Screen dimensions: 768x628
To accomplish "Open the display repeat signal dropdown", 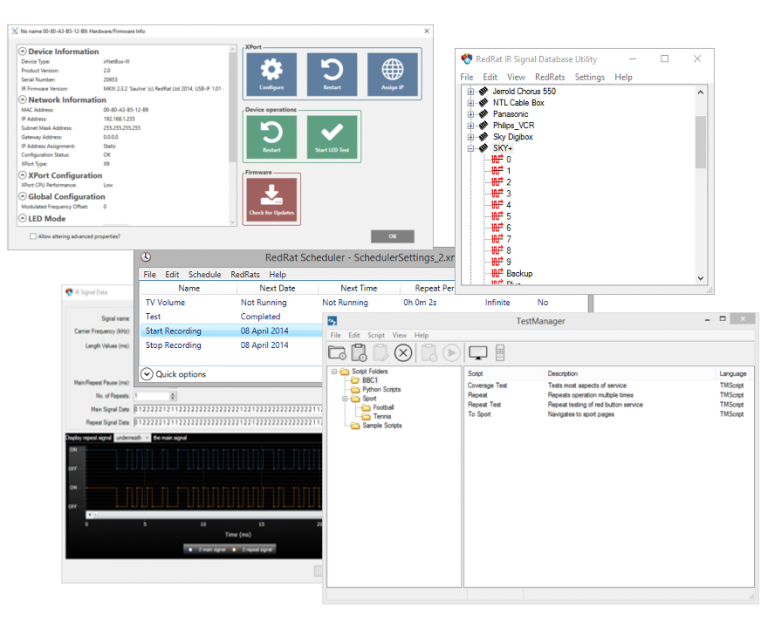I will (x=131, y=437).
